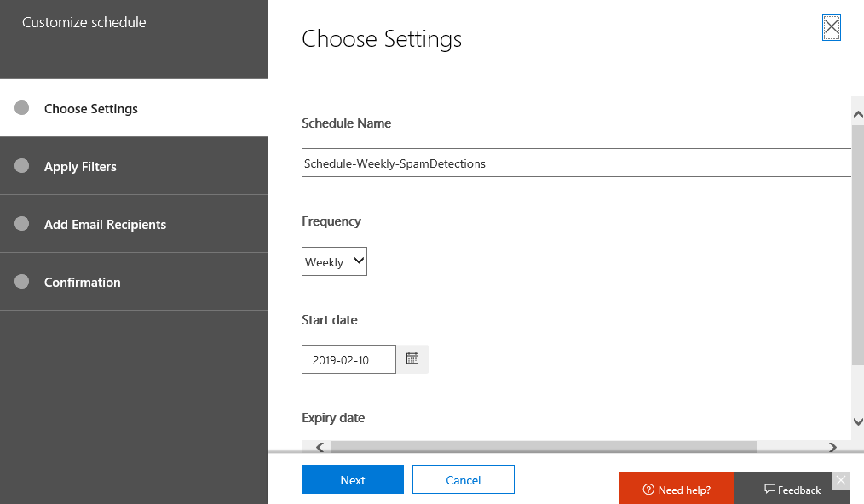
Task: Switch to Add Email Recipients step
Action: pos(105,225)
